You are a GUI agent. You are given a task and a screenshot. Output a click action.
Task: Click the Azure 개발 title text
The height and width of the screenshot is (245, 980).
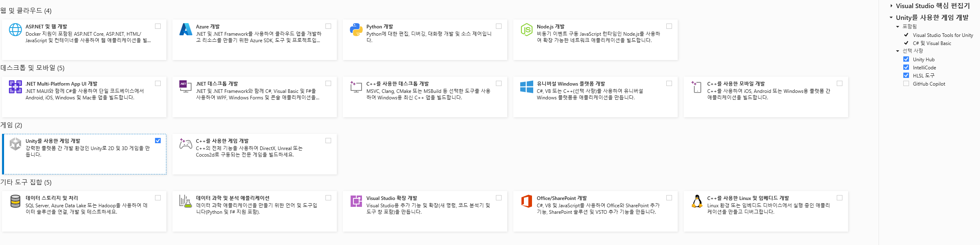(x=208, y=26)
